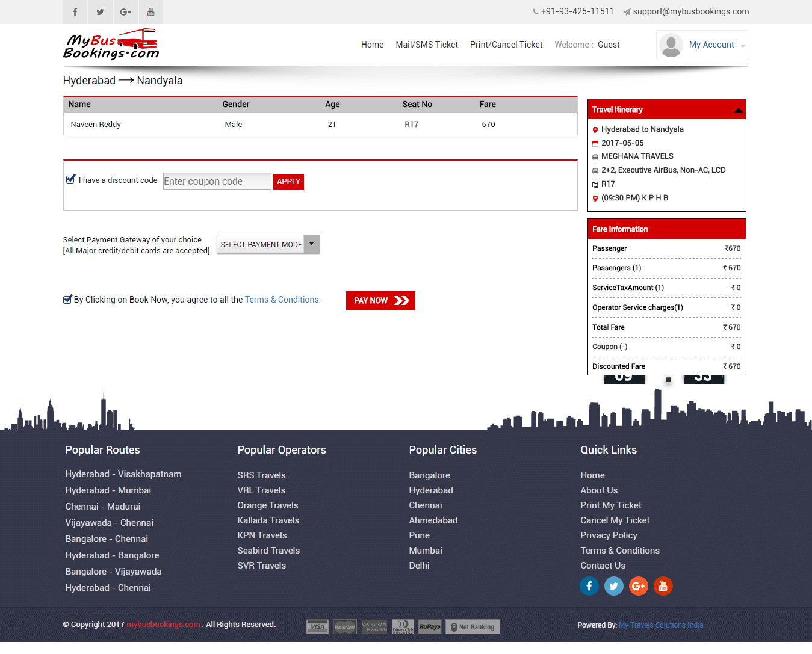This screenshot has height=654, width=812.
Task: Open Delhi in Popular Cities
Action: coord(420,566)
